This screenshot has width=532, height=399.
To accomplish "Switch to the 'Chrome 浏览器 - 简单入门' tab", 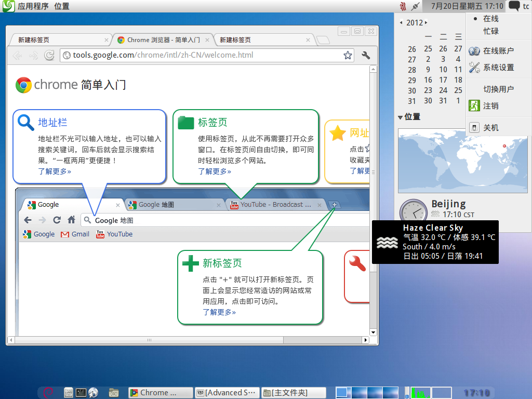I will point(162,40).
